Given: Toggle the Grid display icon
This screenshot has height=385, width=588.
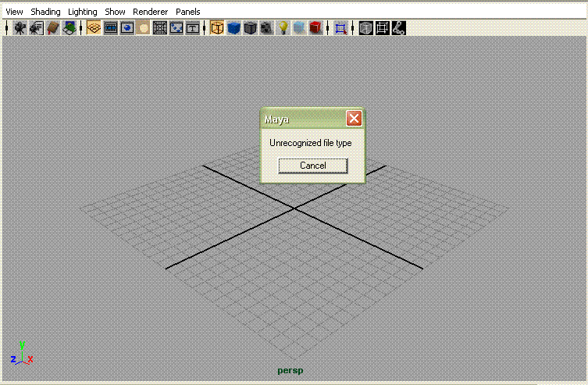Looking at the screenshot, I should coord(94,28).
